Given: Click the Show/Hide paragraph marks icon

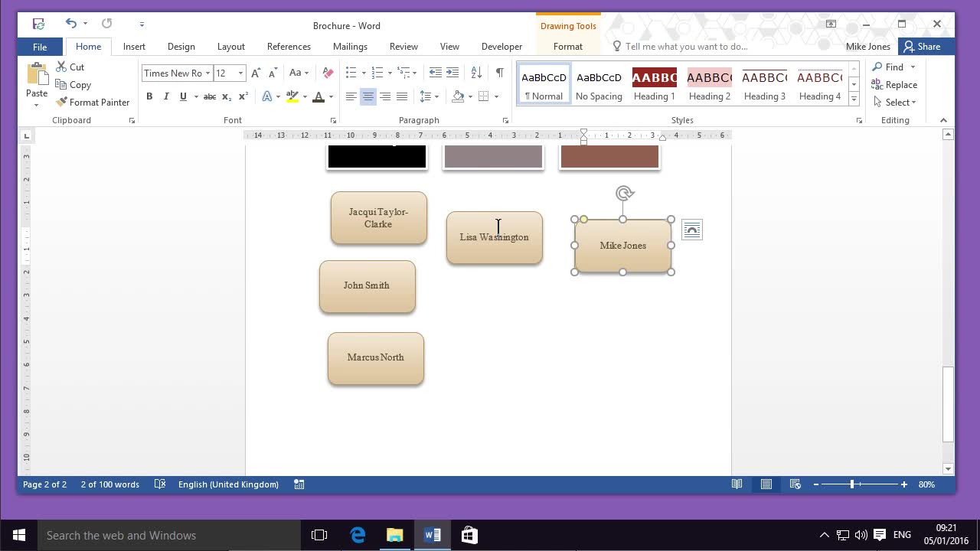Looking at the screenshot, I should tap(499, 73).
